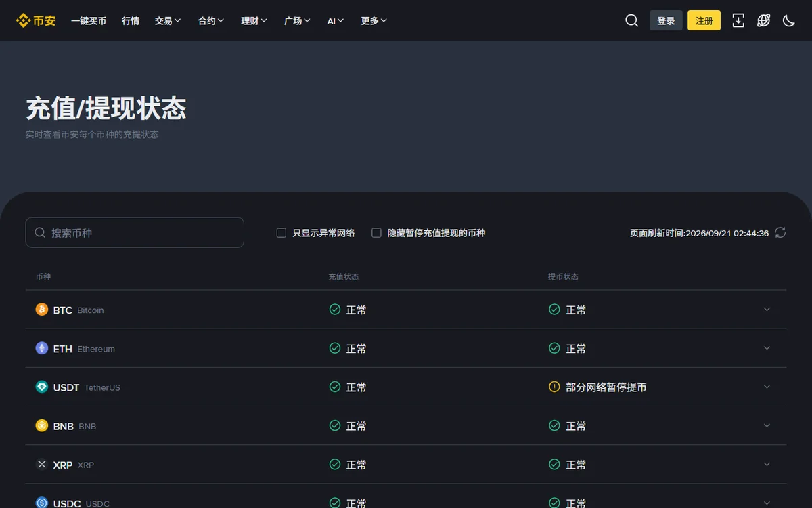Refresh page status with refresh icon
Image resolution: width=812 pixels, height=508 pixels.
(x=780, y=232)
